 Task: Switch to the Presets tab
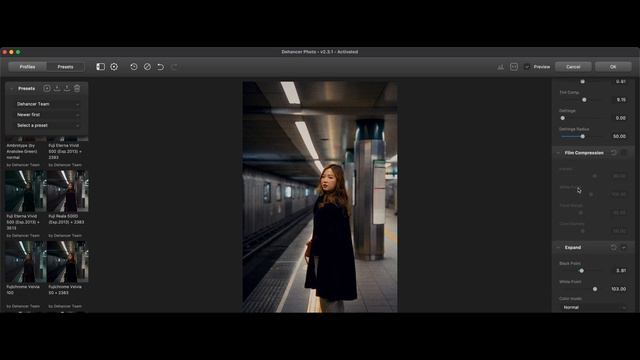click(x=65, y=67)
